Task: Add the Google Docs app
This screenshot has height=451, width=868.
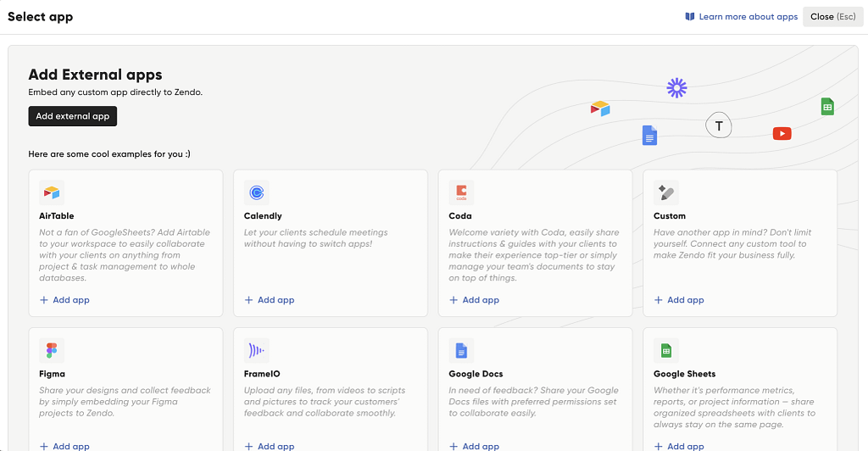Action: pos(475,446)
